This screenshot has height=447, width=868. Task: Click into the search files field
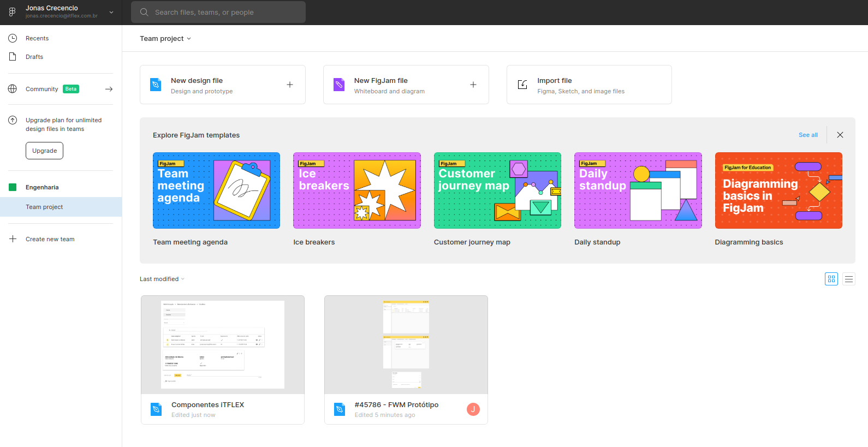(x=218, y=12)
